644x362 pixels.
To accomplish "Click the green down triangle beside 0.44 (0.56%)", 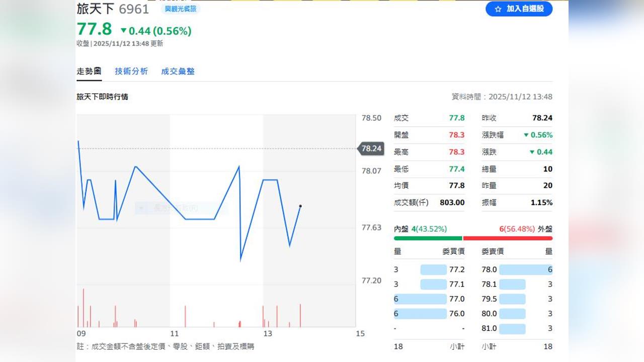I will pyautogui.click(x=124, y=31).
